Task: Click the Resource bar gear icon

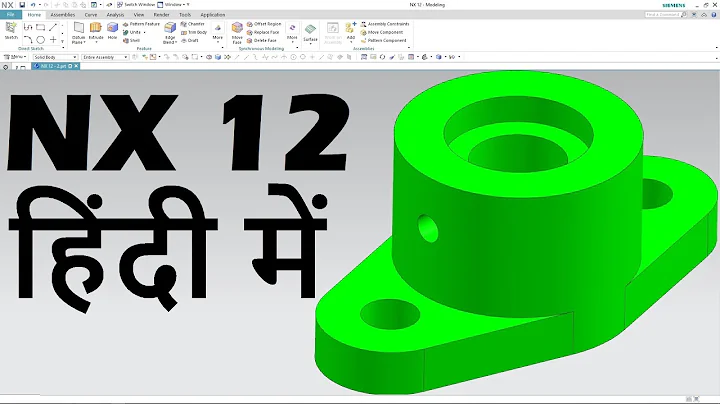Action: (x=6, y=67)
